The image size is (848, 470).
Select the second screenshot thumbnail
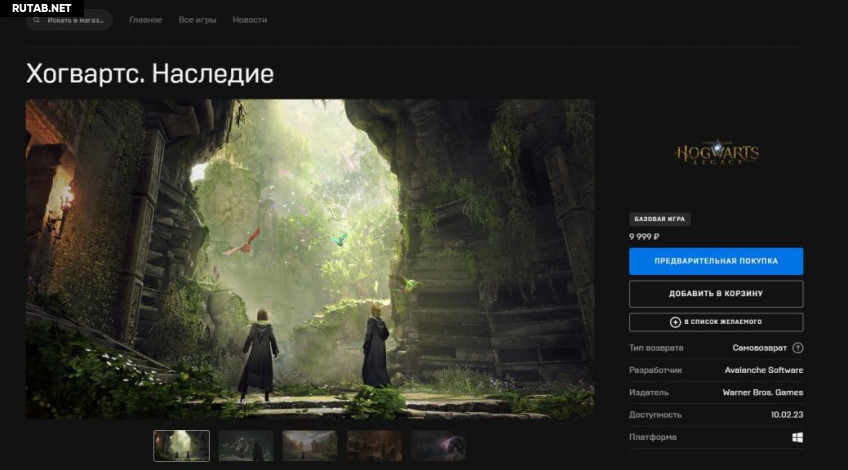246,446
